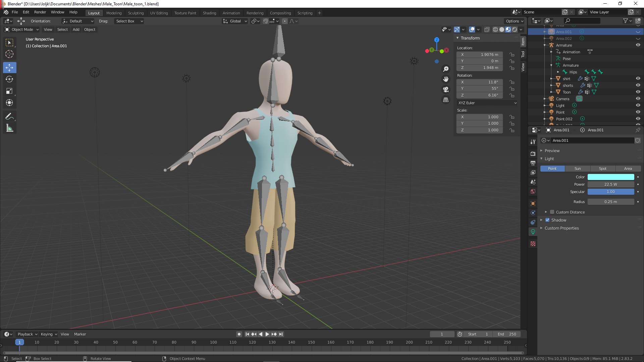This screenshot has height=362, width=644.
Task: Set light type to Sun
Action: pos(578,169)
